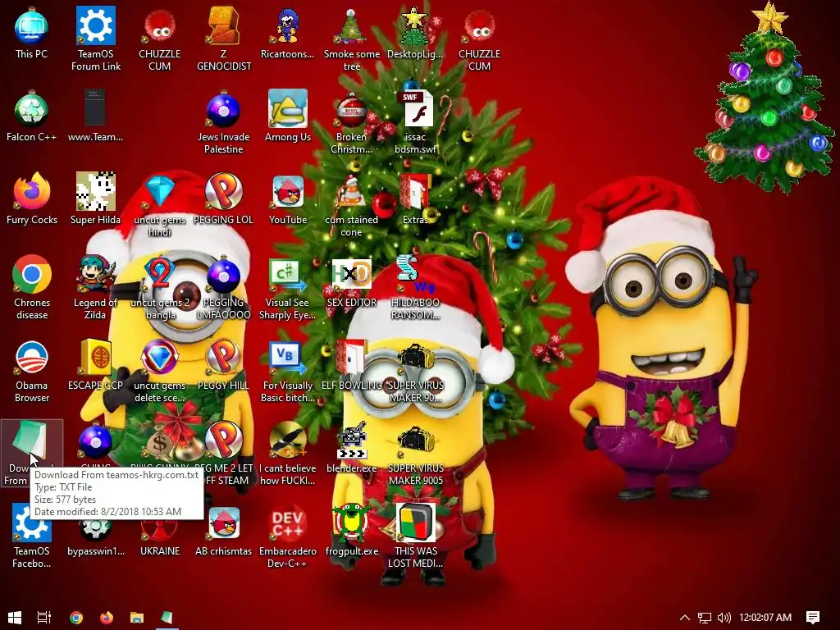Open network status in system tray

point(704,618)
